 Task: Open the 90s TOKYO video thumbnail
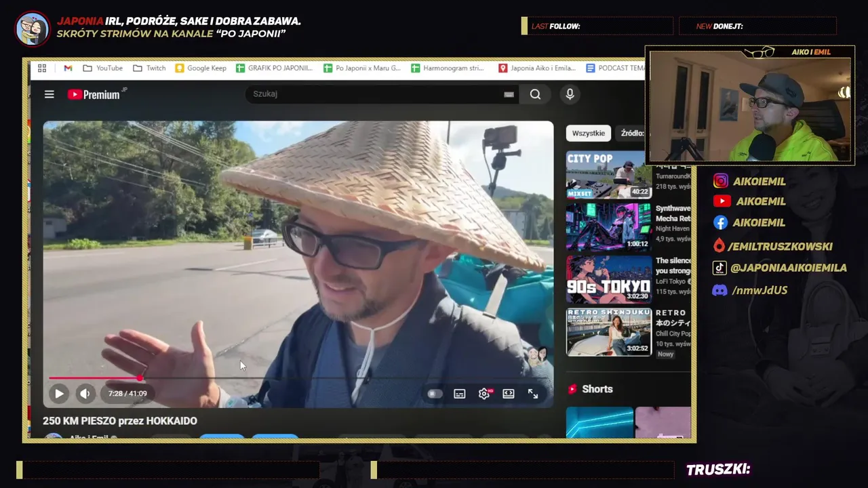click(x=609, y=279)
